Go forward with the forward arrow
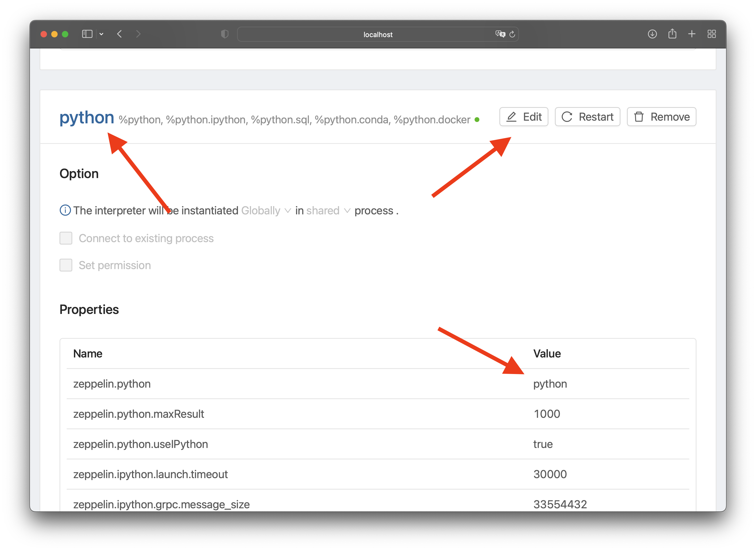The image size is (756, 551). (138, 34)
